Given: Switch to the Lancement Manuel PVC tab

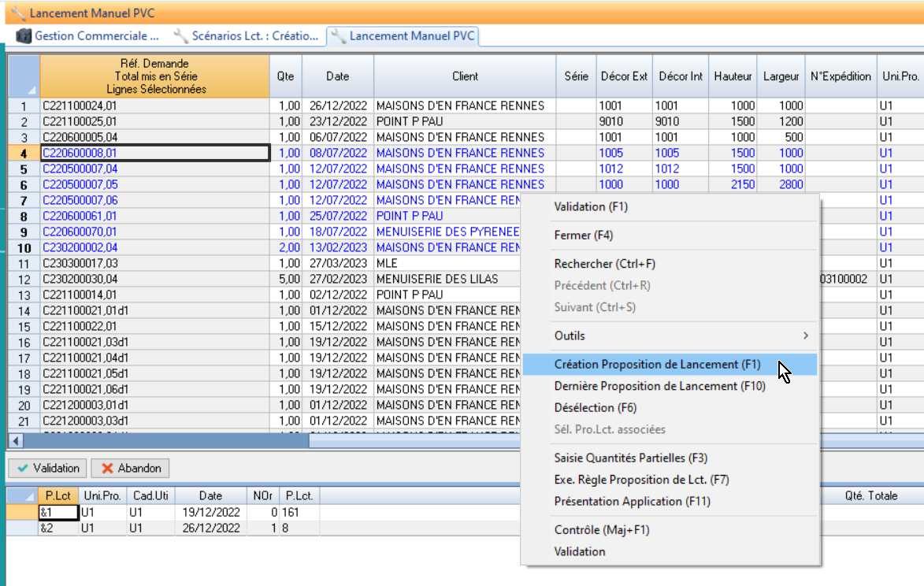Looking at the screenshot, I should point(403,36).
